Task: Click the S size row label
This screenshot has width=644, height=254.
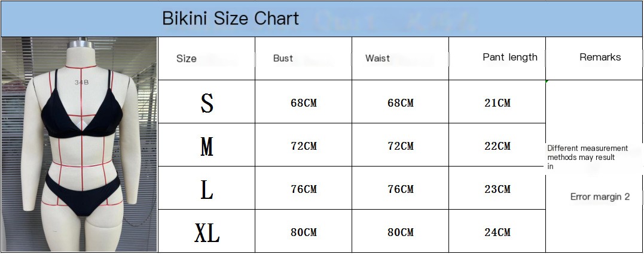Action: click(207, 103)
